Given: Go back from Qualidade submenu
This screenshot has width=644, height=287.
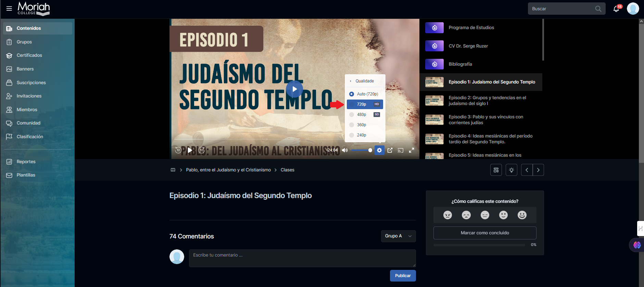Looking at the screenshot, I should click(x=351, y=81).
